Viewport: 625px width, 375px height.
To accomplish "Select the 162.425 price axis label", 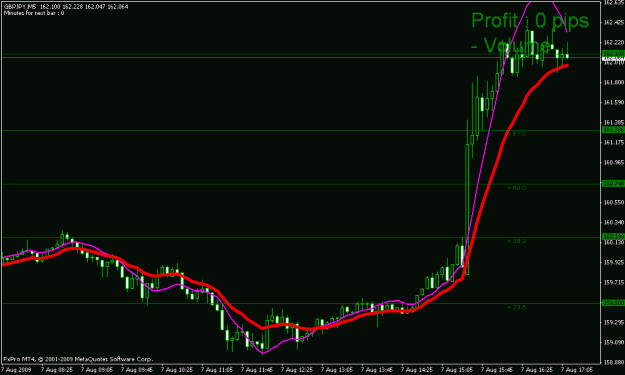I will 613,22.
